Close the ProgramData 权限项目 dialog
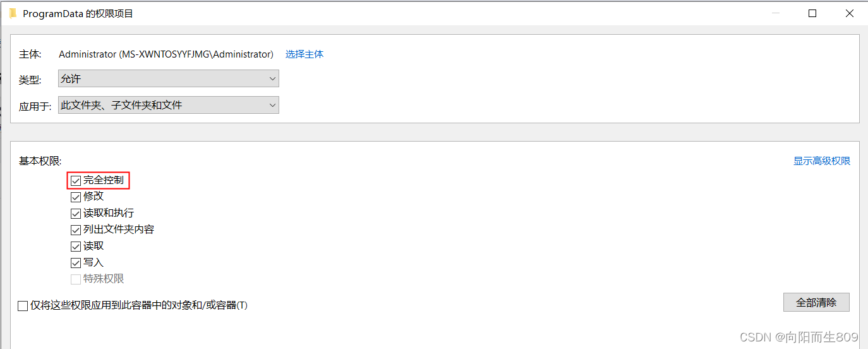Screen dimensions: 868x349 849,13
